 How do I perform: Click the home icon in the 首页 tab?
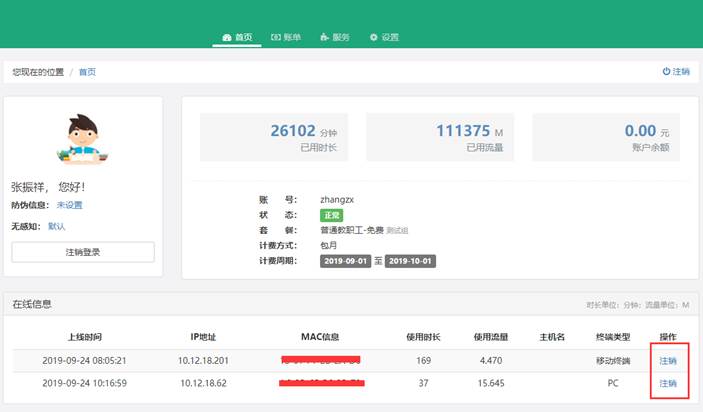[227, 38]
